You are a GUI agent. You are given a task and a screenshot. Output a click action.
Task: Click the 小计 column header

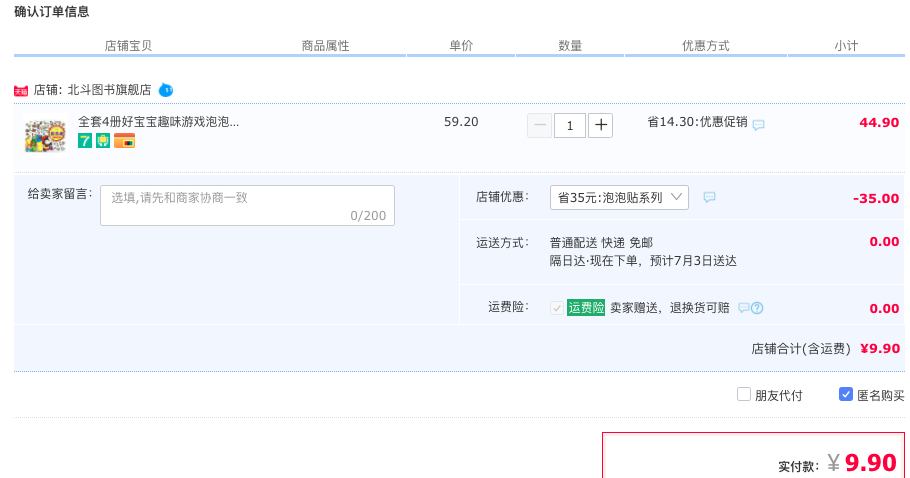coord(846,46)
